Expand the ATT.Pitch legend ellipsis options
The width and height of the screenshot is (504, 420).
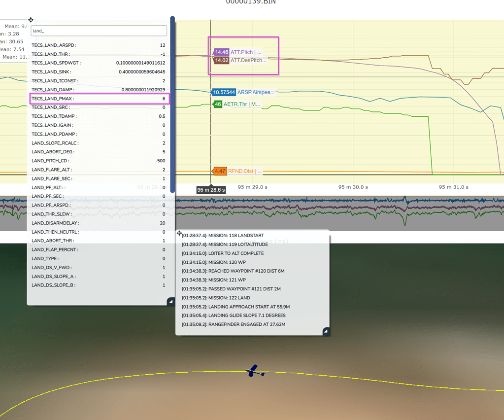(x=260, y=52)
